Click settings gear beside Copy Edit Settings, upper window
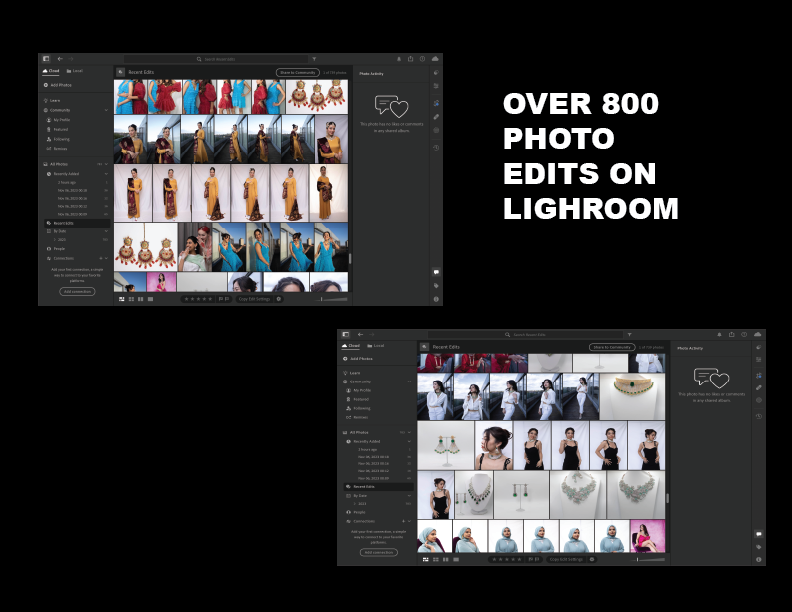The width and height of the screenshot is (792, 612). click(278, 299)
